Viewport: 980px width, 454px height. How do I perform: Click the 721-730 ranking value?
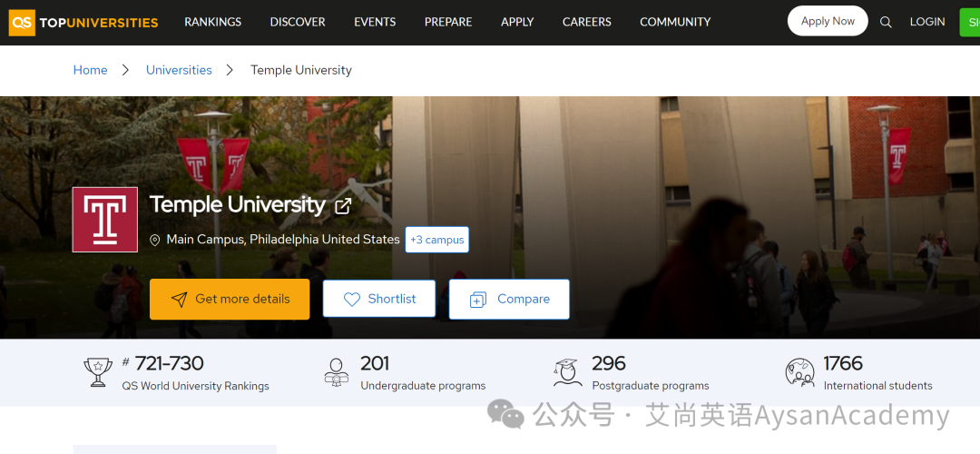[x=170, y=363]
